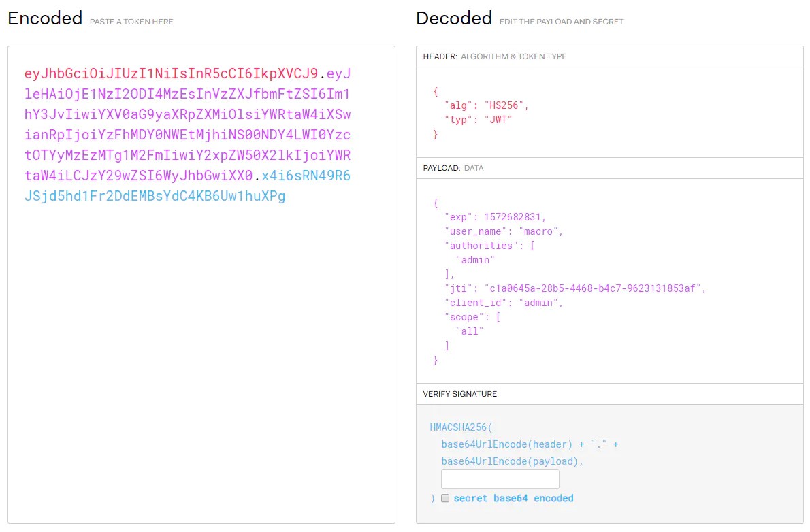The height and width of the screenshot is (532, 810).
Task: Click the Encoded panel title
Action: pyautogui.click(x=44, y=18)
